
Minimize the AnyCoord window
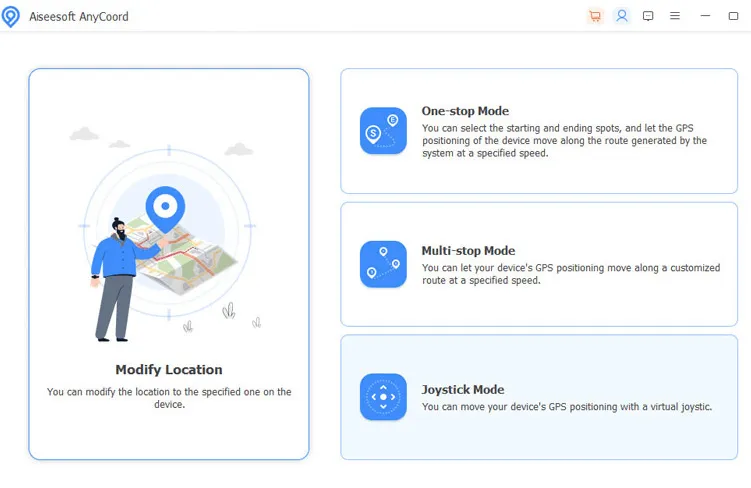click(705, 16)
